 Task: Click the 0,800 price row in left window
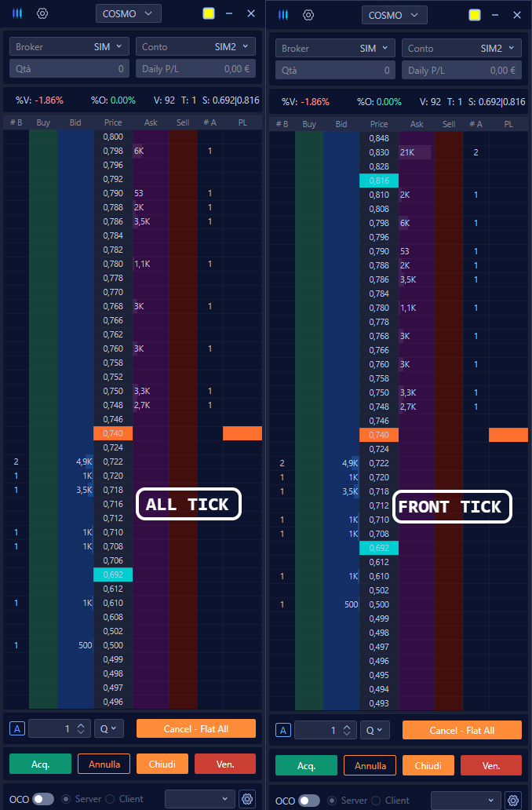[x=113, y=137]
